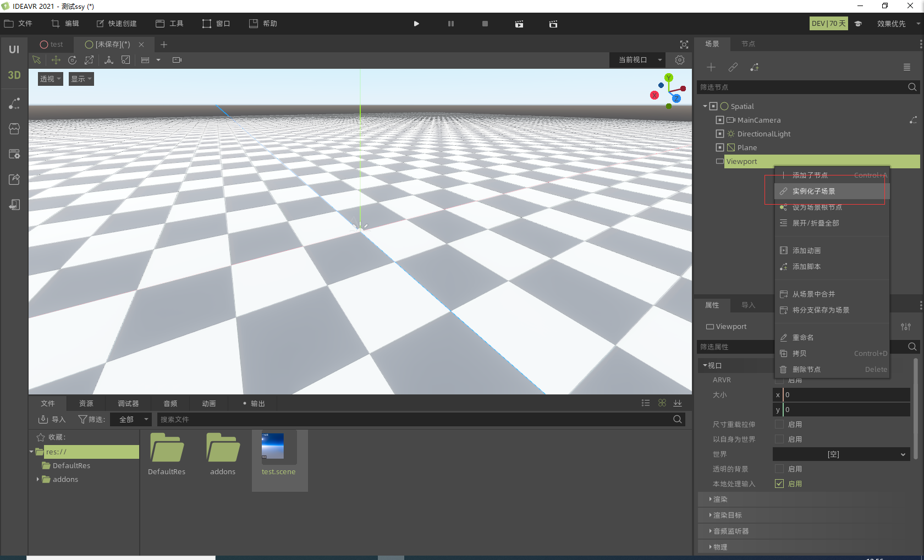Toggle visibility of Spatial root node

click(x=713, y=106)
